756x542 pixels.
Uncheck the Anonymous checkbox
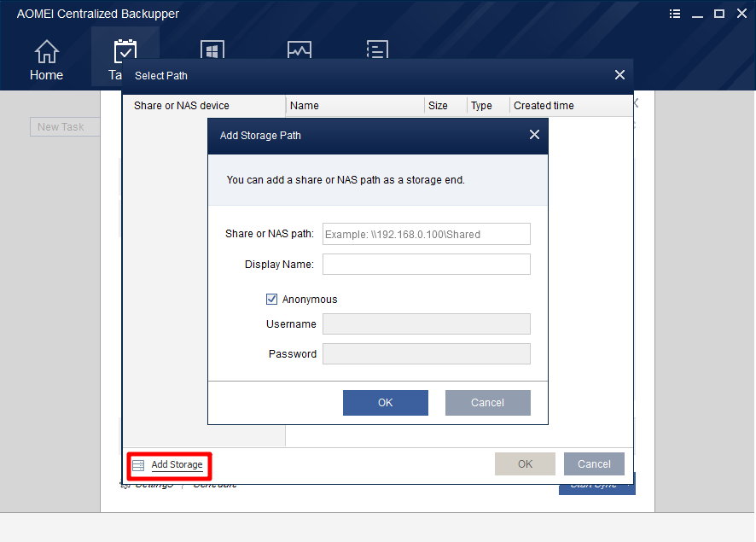272,299
